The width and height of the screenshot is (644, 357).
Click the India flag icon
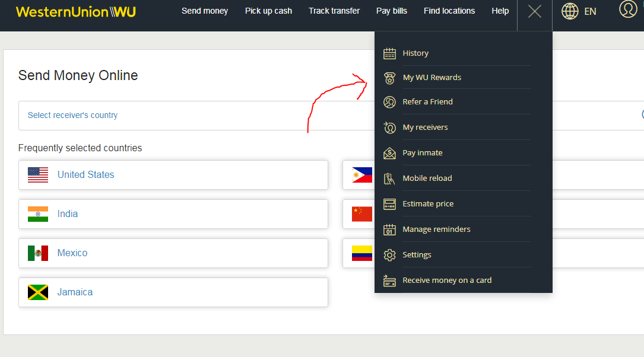click(x=38, y=214)
